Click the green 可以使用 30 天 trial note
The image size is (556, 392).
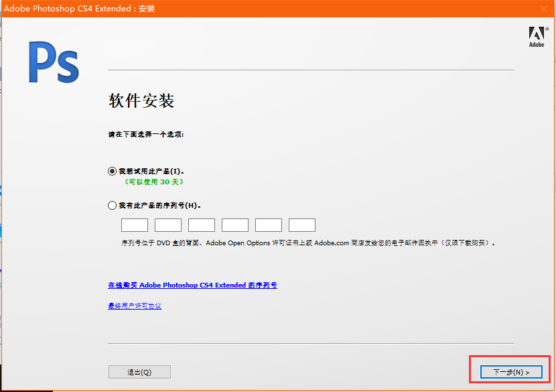[154, 182]
